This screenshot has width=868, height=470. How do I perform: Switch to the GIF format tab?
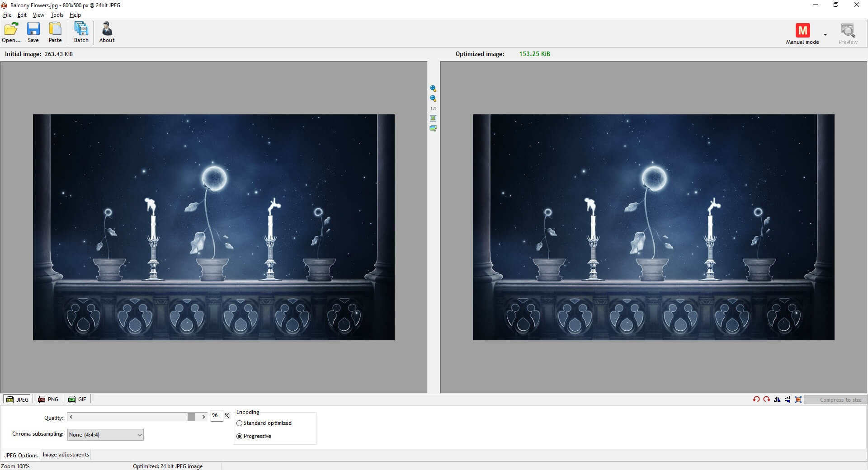pos(77,399)
